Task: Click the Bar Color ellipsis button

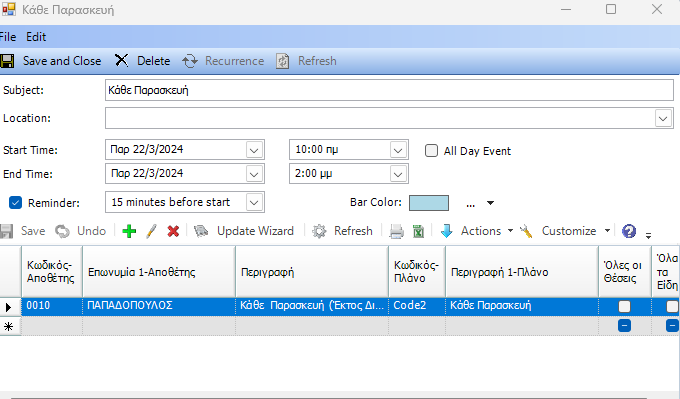Action: 471,204
